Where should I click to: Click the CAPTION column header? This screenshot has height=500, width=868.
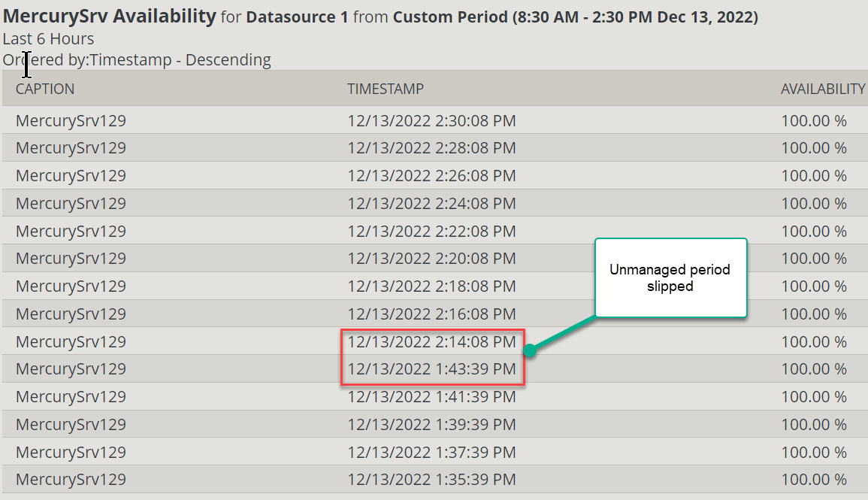point(45,89)
